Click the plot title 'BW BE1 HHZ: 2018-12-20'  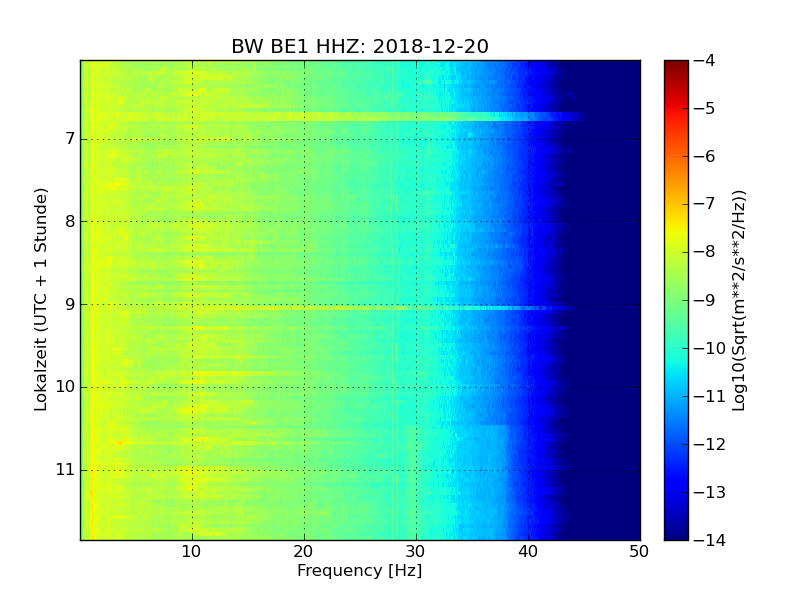point(360,46)
